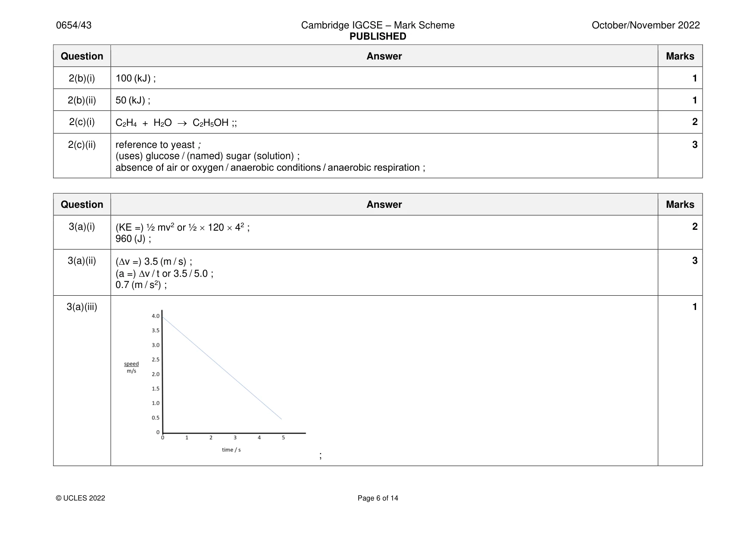Click the C2H4 + H2O equation
The height and width of the screenshot is (535, 756).
176,123
